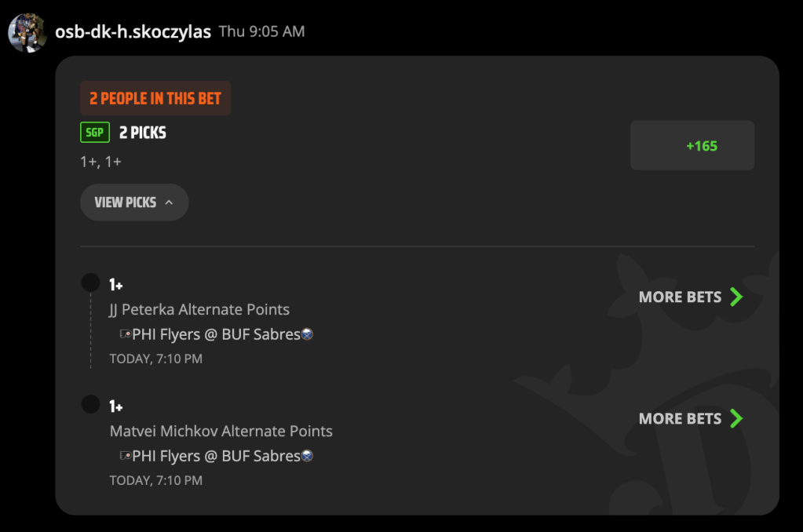Screen dimensions: 803x532
Task: Click Sabres logo in Peterka pick
Action: click(307, 334)
